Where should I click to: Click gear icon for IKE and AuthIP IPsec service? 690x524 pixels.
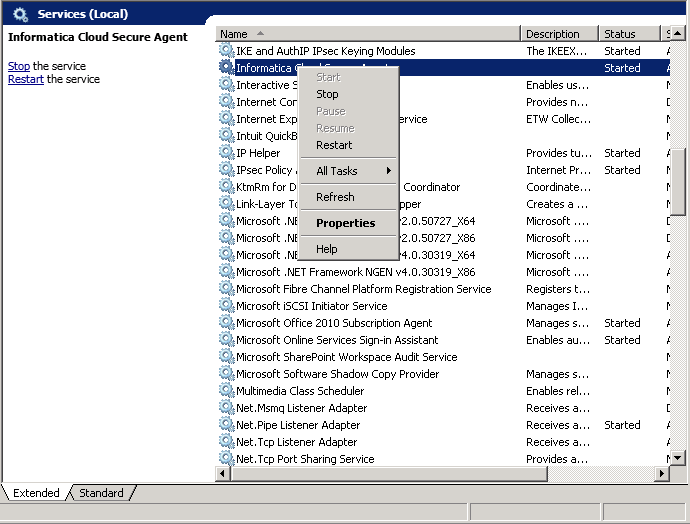point(226,50)
